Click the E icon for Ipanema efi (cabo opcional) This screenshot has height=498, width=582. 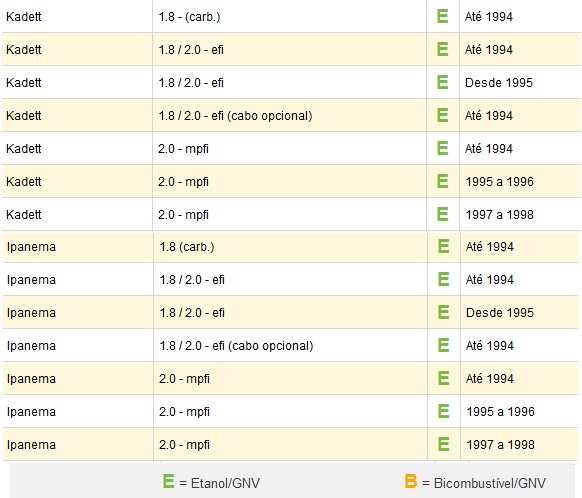coord(444,345)
